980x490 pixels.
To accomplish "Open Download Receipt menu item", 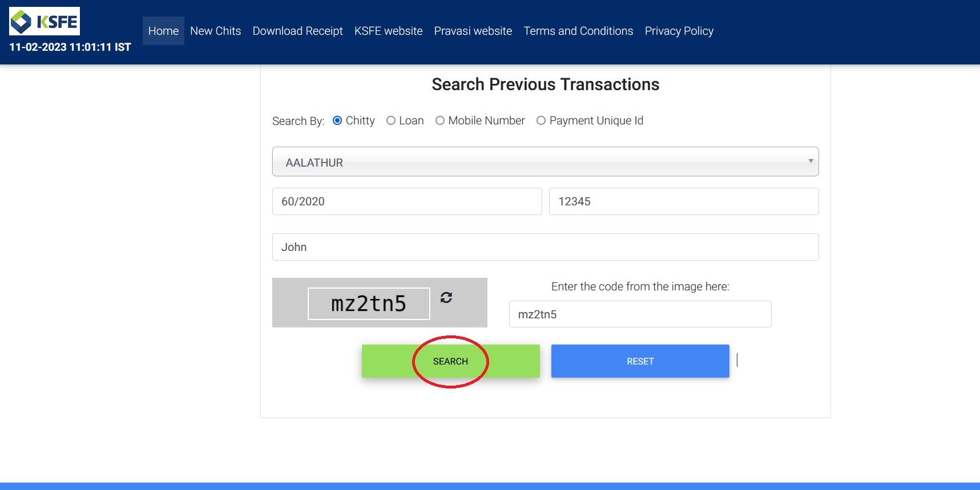I will click(297, 31).
